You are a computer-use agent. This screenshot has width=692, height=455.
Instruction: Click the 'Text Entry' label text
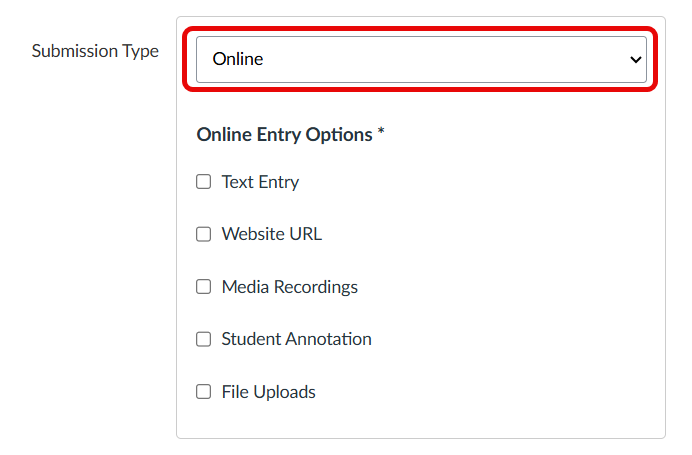click(260, 182)
